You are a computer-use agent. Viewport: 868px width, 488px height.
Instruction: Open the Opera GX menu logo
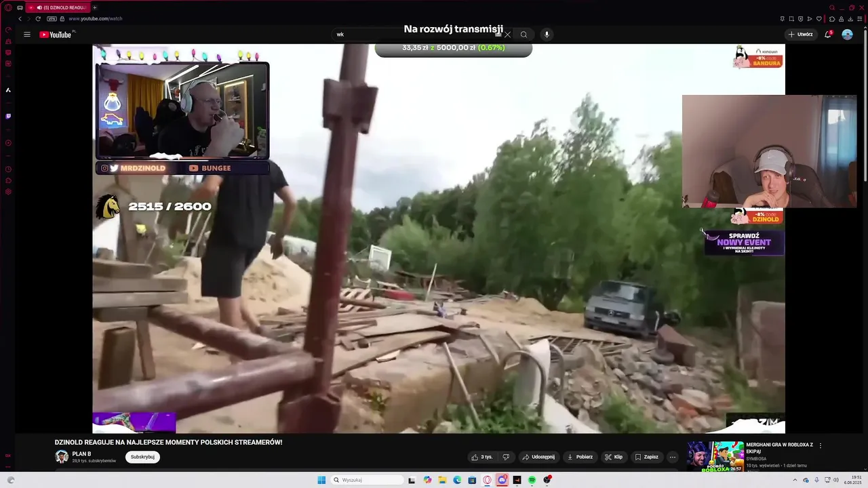tap(8, 7)
